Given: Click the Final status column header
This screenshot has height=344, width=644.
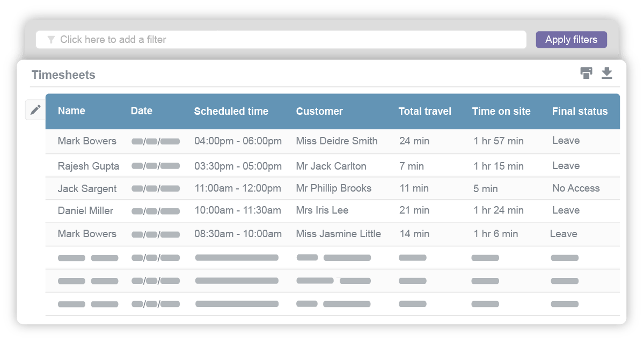Looking at the screenshot, I should pyautogui.click(x=580, y=112).
